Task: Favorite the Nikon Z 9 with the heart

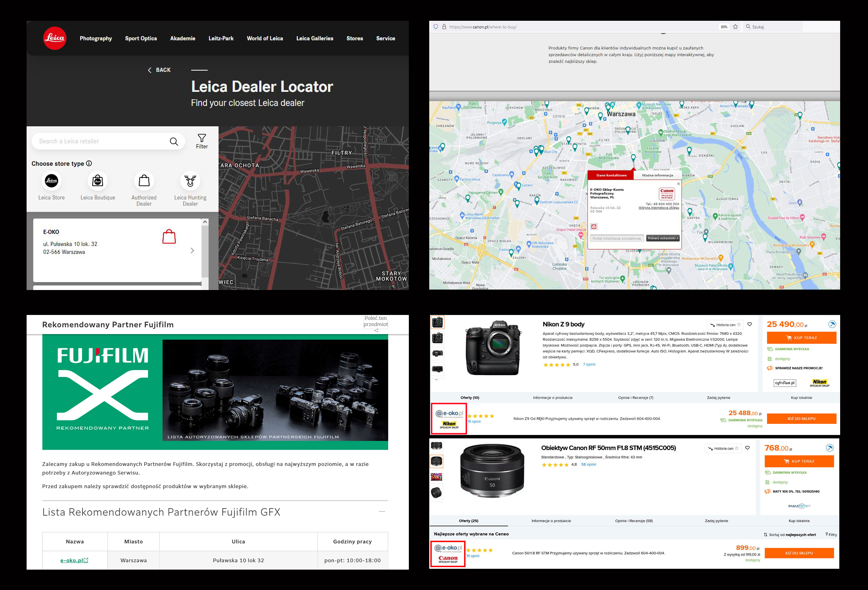Action: 750,324
